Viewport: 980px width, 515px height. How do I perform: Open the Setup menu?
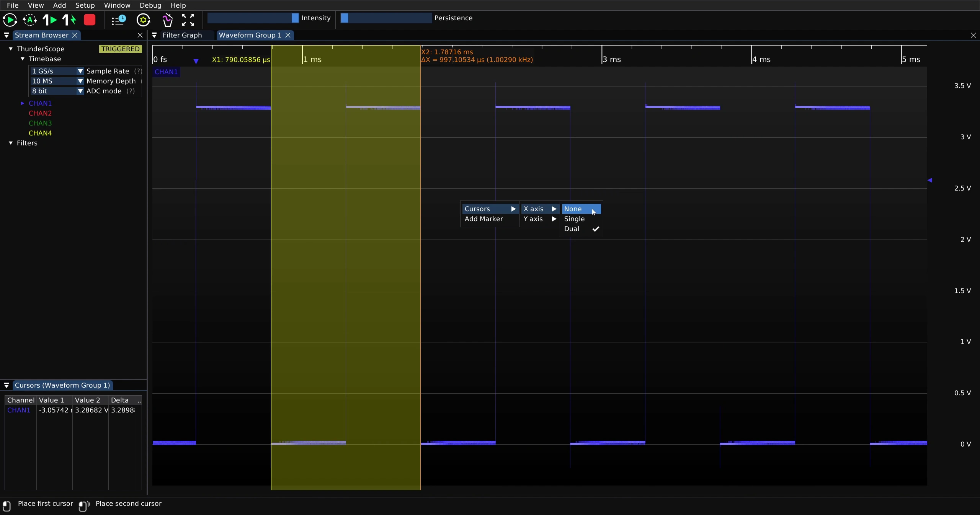pos(85,5)
